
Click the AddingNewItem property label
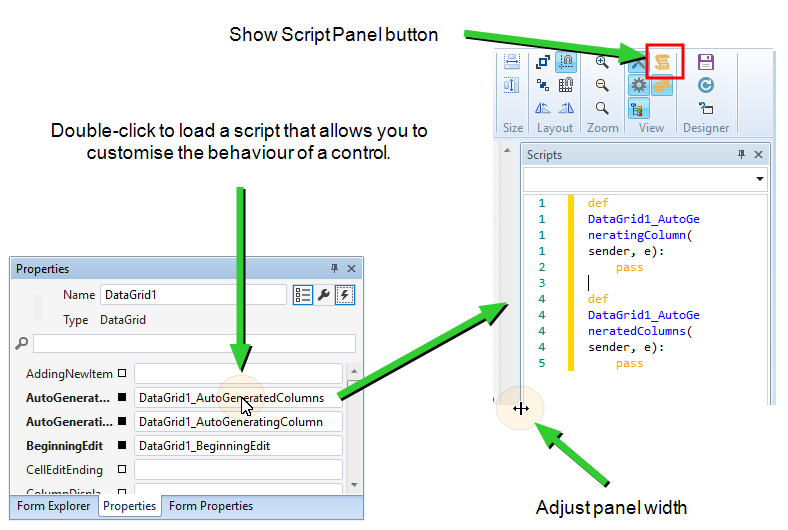point(69,374)
